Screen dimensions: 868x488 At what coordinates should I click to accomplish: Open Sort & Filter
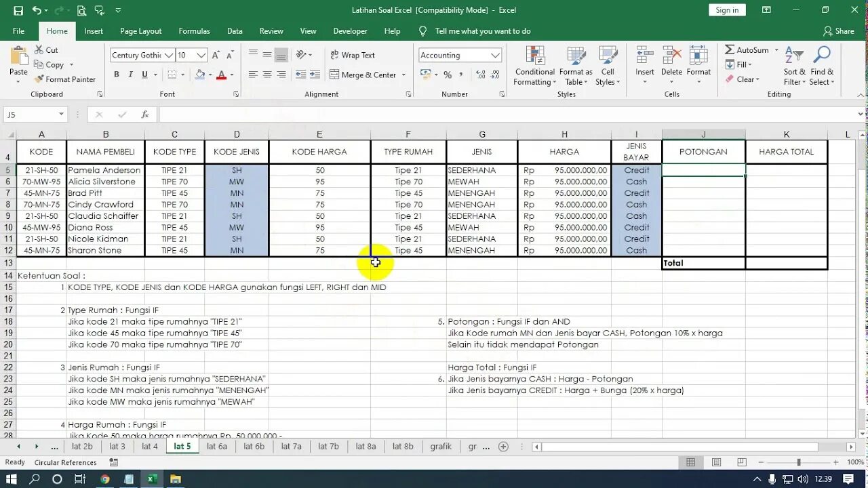tap(794, 66)
